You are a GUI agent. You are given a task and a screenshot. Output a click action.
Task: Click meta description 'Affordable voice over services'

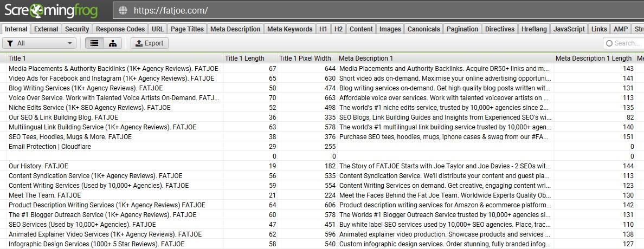(x=445, y=97)
